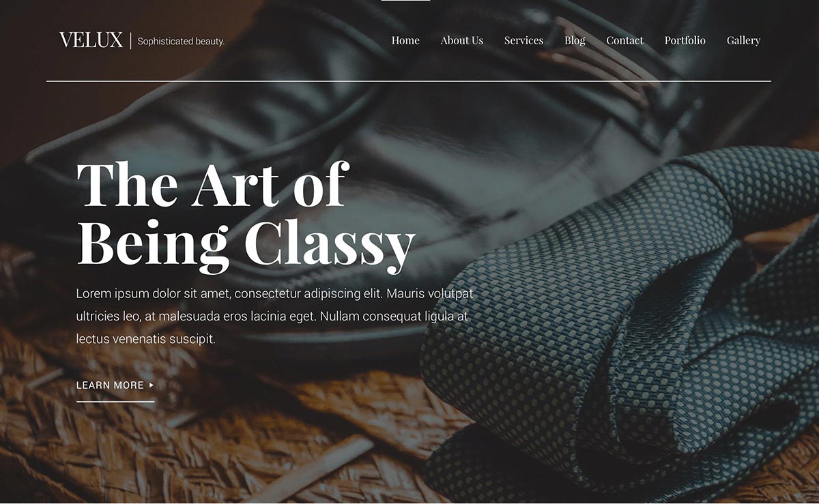819x504 pixels.
Task: Click the woven mat at the bottom left
Action: pyautogui.click(x=102, y=450)
